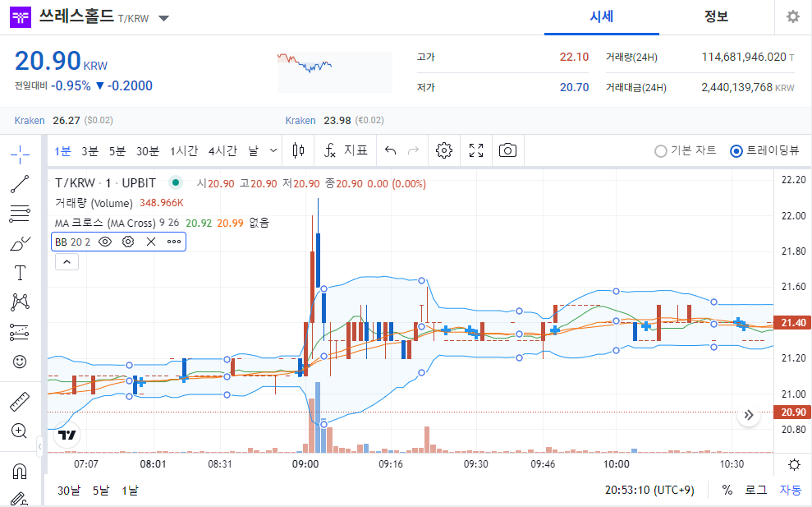Open timezone at 20:53:10 (UTC+9)
This screenshot has height=507, width=812.
tap(649, 490)
